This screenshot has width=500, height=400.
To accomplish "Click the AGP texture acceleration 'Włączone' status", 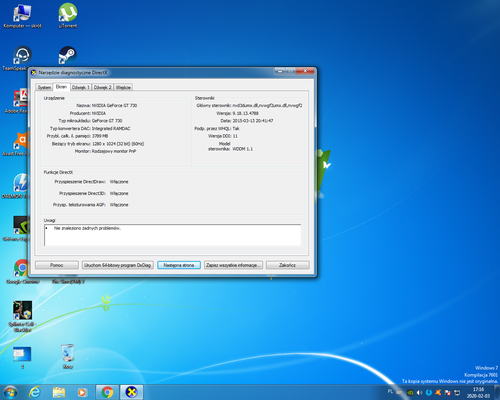I will (119, 205).
